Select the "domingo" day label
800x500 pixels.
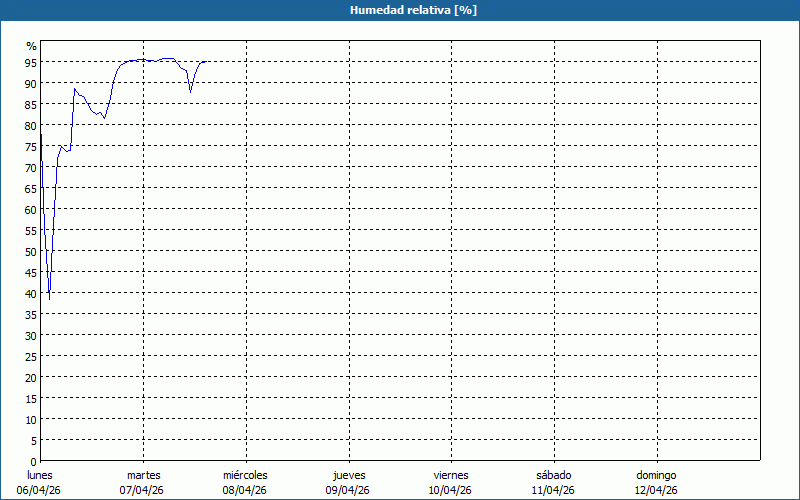click(657, 475)
